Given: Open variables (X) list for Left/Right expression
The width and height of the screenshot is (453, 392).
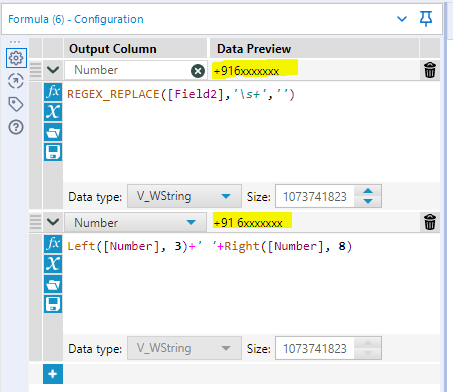Looking at the screenshot, I should click(x=53, y=264).
